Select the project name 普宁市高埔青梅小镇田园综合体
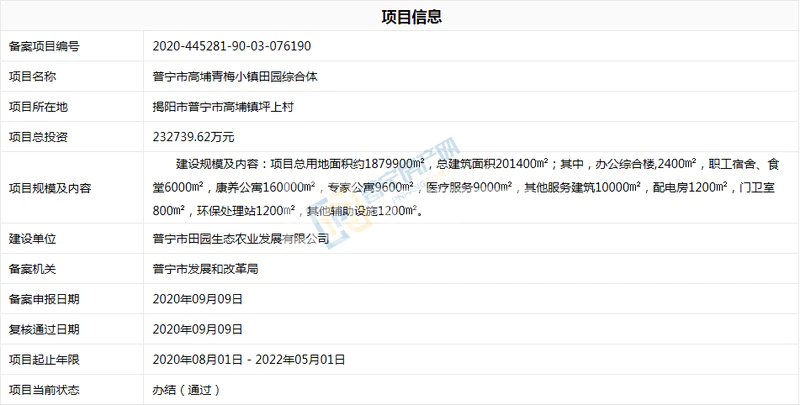This screenshot has height=405, width=800. point(235,76)
